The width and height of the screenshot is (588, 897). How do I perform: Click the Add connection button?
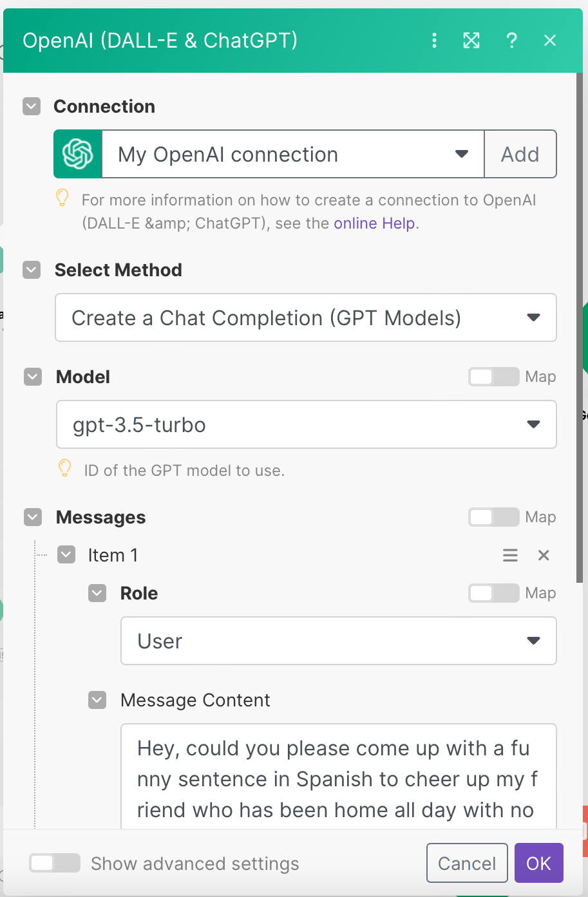(520, 155)
